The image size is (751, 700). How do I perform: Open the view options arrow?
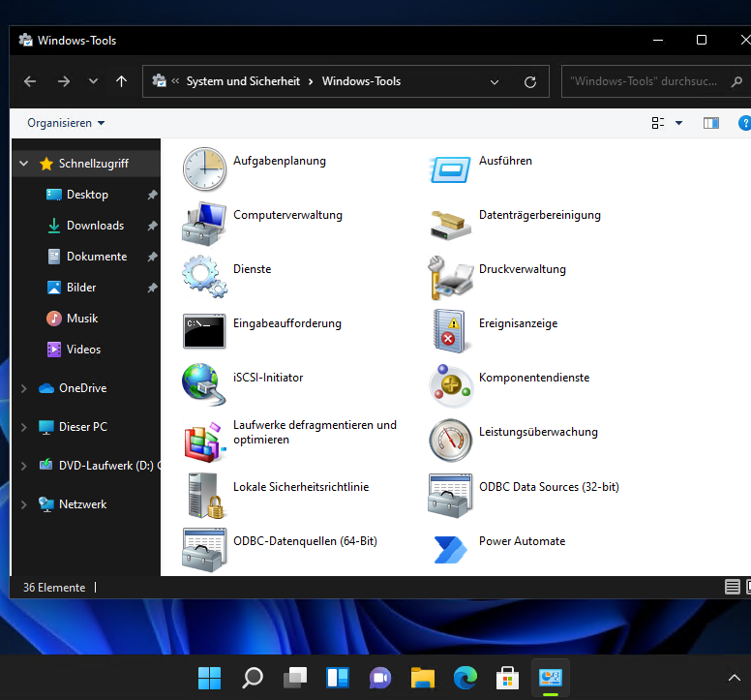[x=678, y=123]
